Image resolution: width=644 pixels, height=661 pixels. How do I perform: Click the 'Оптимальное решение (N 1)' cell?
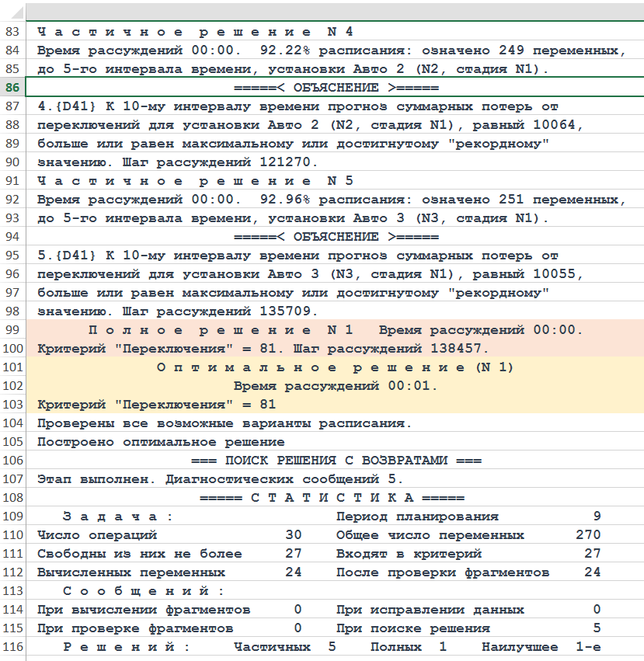(336, 367)
